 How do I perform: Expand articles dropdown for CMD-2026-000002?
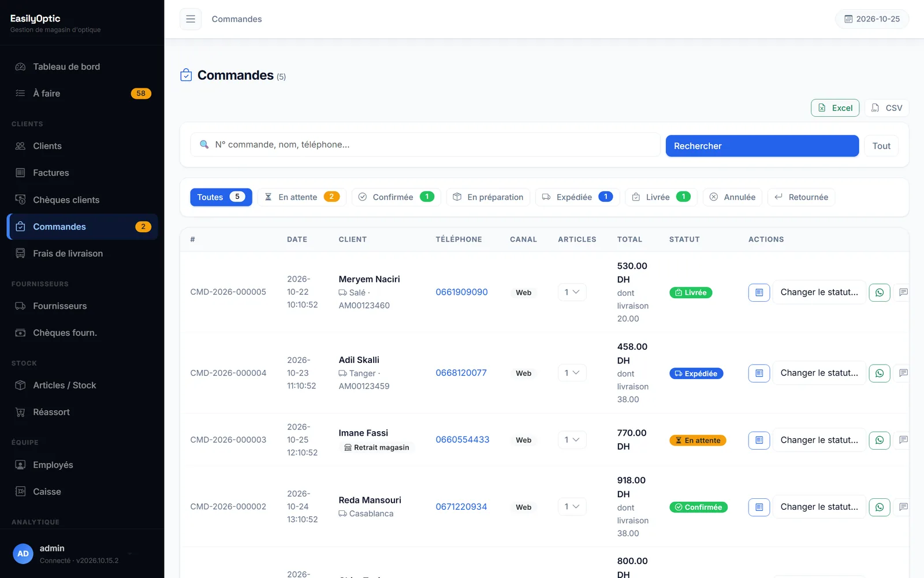pos(572,507)
